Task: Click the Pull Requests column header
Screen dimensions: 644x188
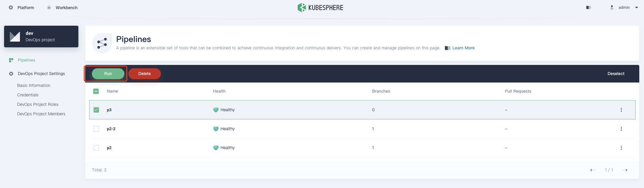Action: (x=518, y=91)
